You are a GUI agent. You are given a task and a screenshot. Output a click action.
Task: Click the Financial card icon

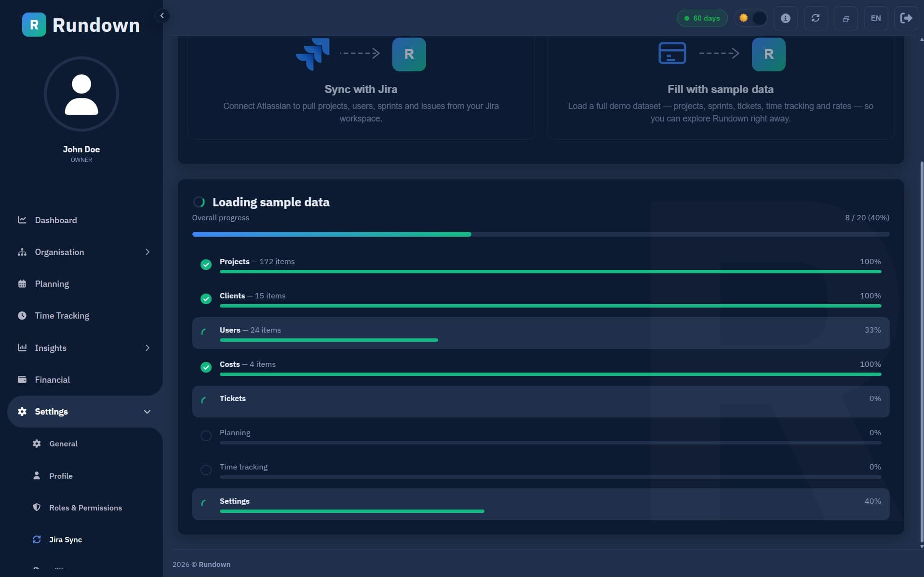[22, 379]
